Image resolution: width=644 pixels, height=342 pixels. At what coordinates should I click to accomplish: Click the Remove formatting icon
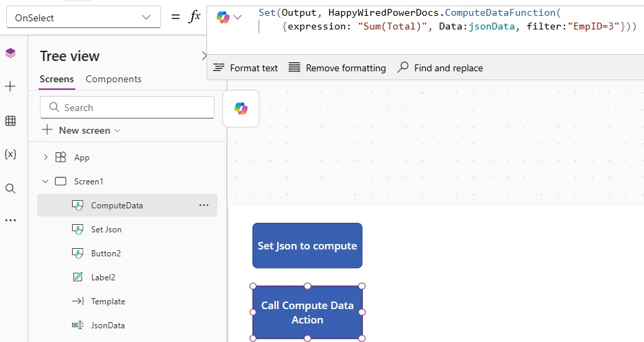[294, 67]
